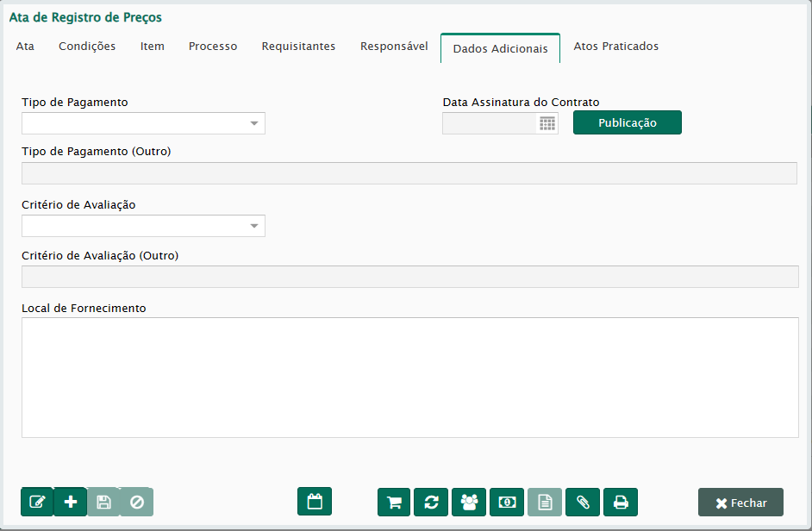Click the paperclip attachment icon button

pos(583,502)
